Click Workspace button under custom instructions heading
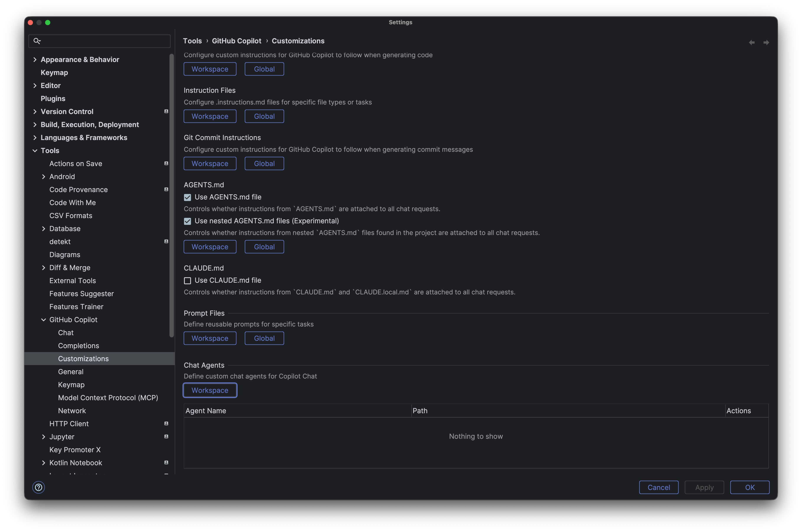The width and height of the screenshot is (802, 532). tap(210, 69)
